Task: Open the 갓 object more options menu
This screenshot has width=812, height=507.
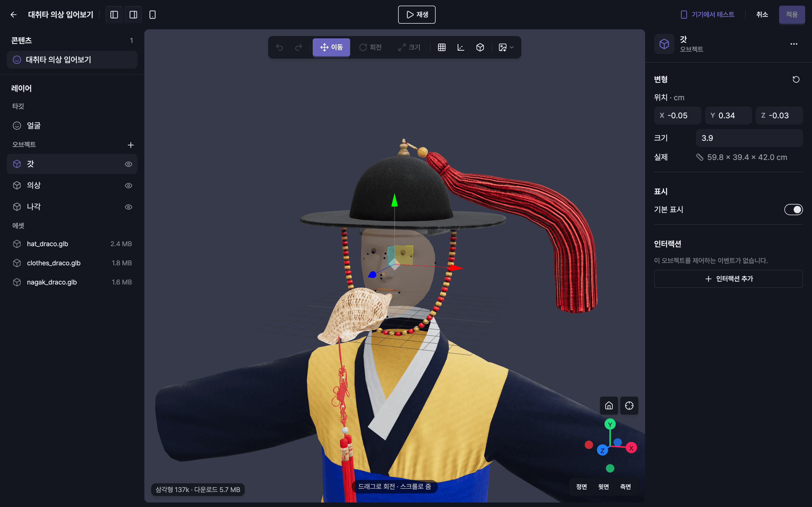Action: (794, 44)
